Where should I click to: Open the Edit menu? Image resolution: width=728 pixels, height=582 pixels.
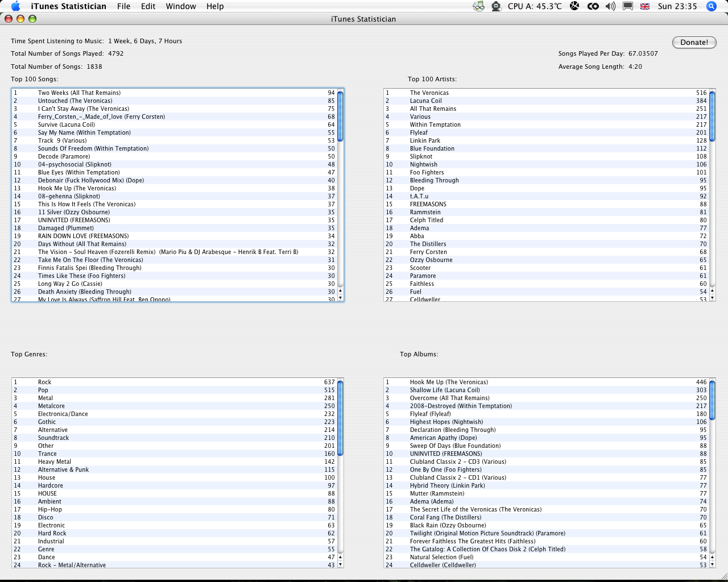tap(148, 6)
